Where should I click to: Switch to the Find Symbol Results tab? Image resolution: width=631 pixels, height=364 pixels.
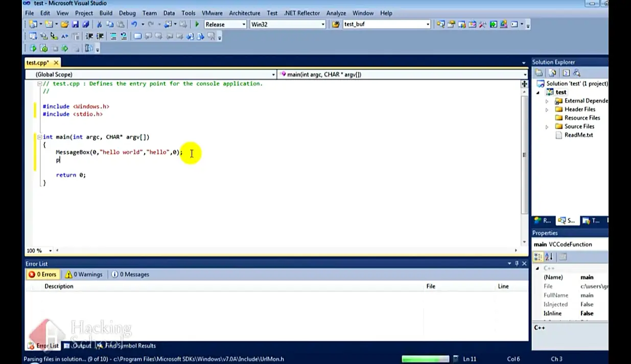tap(126, 346)
